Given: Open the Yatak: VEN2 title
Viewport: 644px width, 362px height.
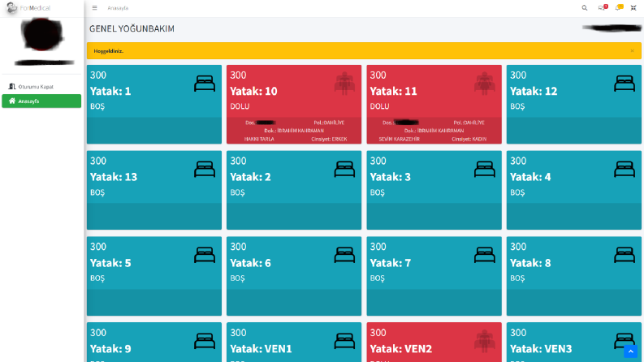Looking at the screenshot, I should (x=401, y=348).
